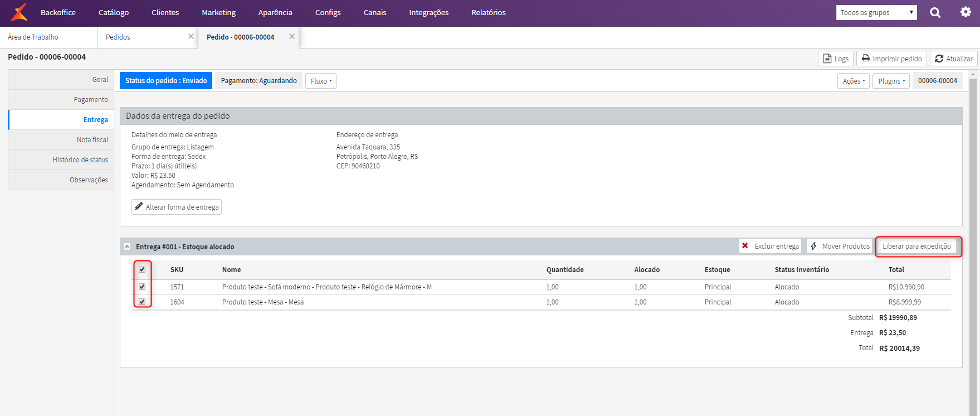Close the Pedidos tab
The height and width of the screenshot is (416, 980).
click(191, 36)
